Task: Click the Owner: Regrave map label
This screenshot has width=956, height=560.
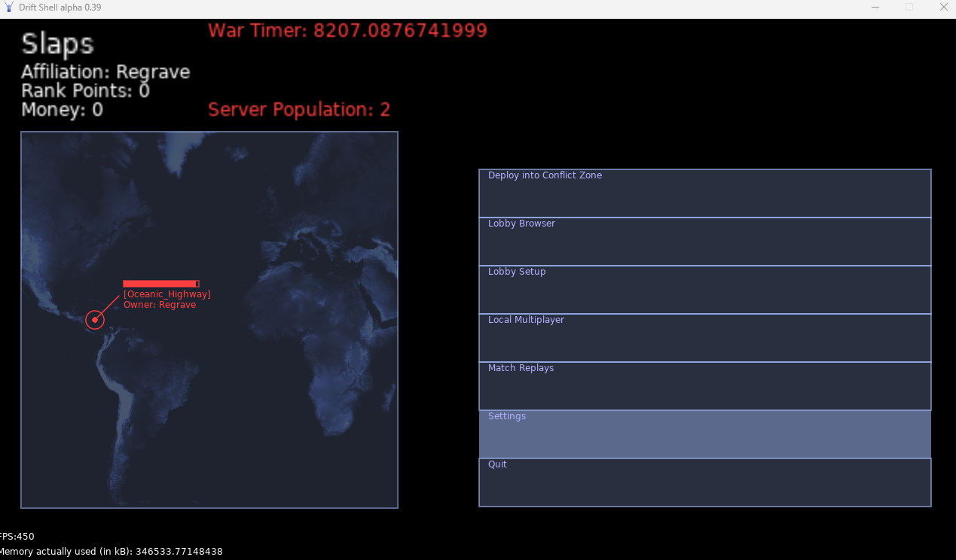Action: point(160,305)
